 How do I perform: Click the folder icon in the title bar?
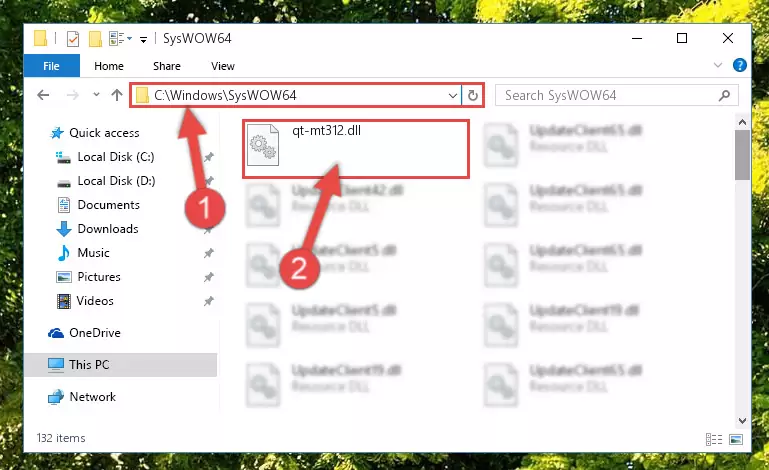(x=41, y=38)
